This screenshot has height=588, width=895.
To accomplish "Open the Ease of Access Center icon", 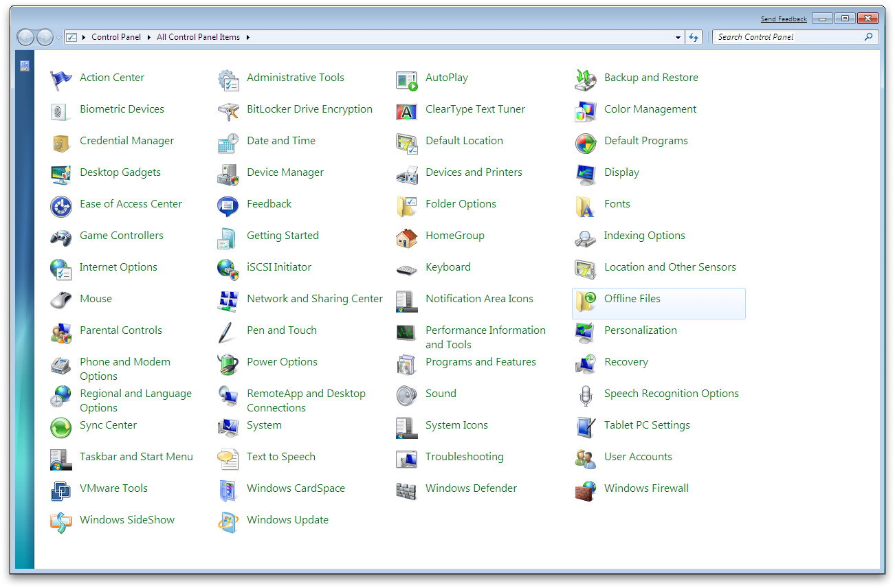I will click(60, 205).
